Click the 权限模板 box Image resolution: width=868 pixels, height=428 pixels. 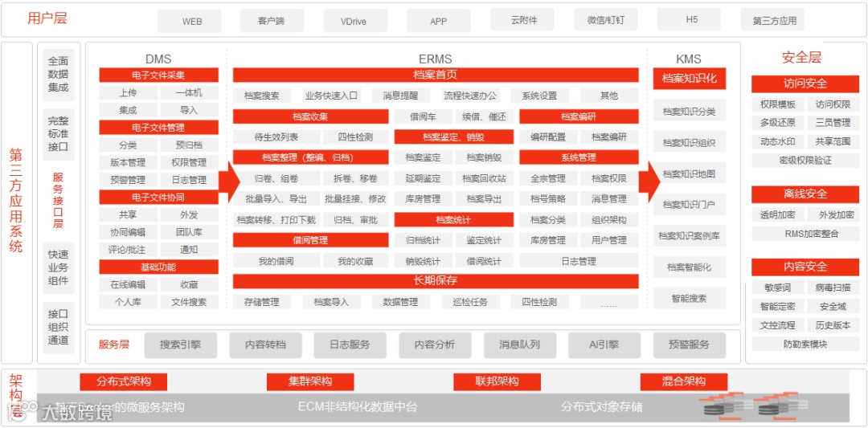click(778, 104)
